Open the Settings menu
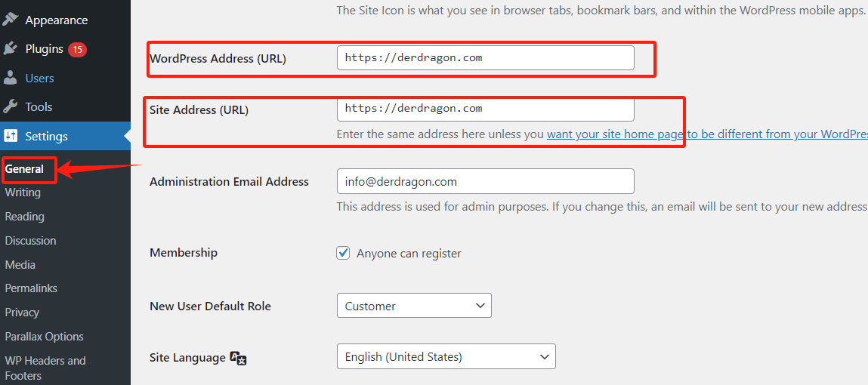Viewport: 868px width, 385px height. [x=65, y=136]
